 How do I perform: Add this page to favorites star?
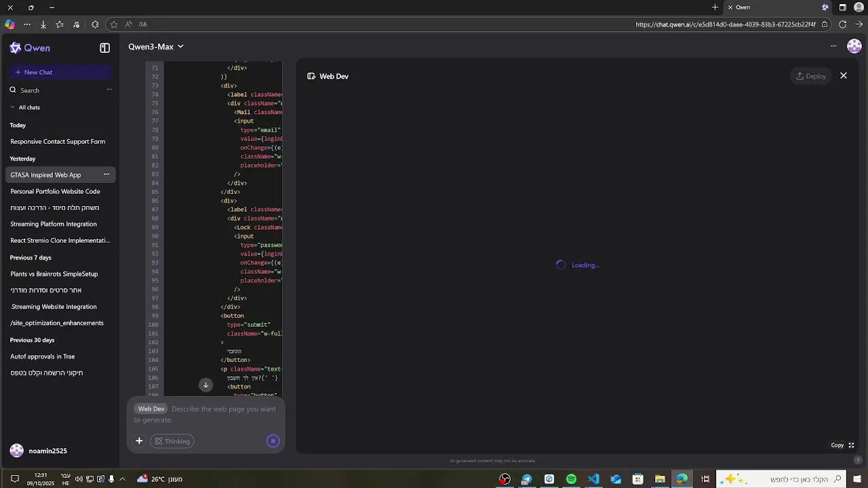point(114,24)
